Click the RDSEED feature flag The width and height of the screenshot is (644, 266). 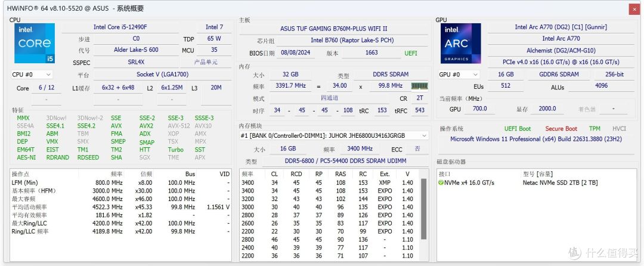point(88,157)
